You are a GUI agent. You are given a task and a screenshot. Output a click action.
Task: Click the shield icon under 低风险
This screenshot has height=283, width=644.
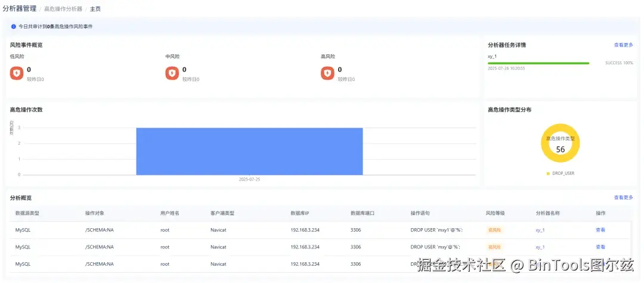click(17, 73)
